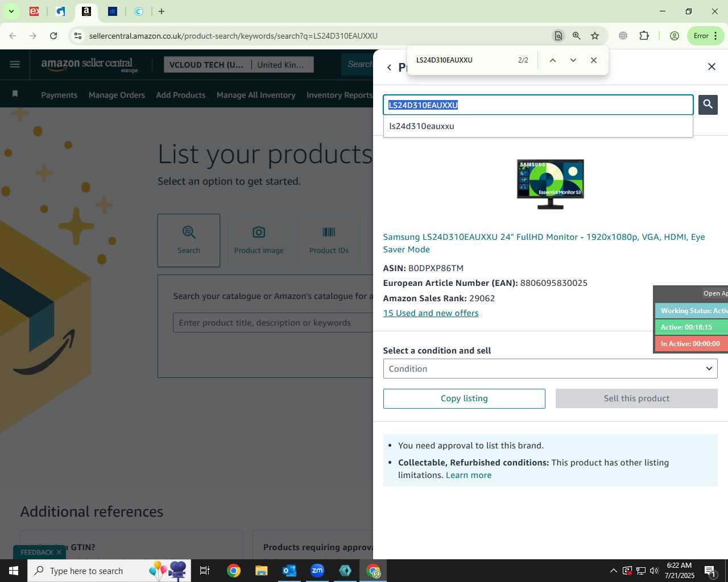728x582 pixels.
Task: Open the Manage Orders menu
Action: pos(117,95)
